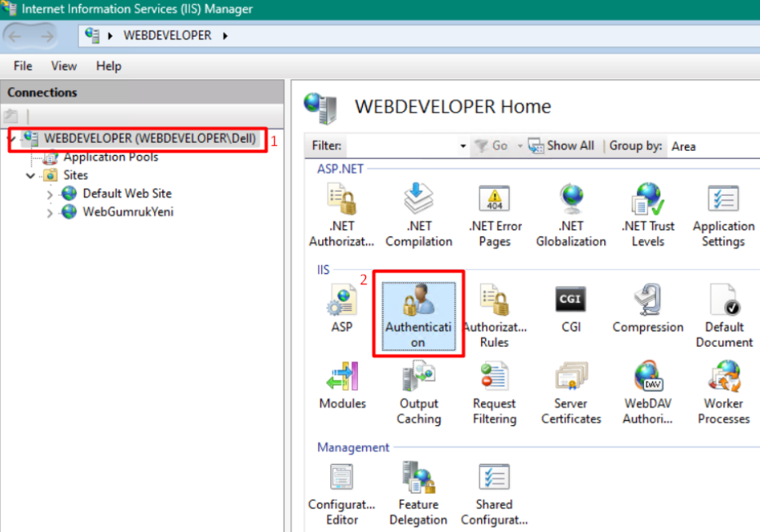Viewport: 760px width, 532px height.
Task: Click WEBDEVELOPER in the address bar
Action: (167, 35)
